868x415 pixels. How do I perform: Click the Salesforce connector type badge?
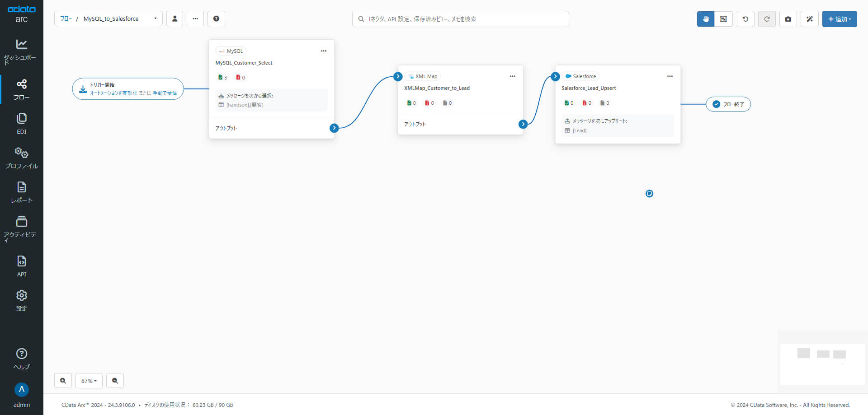pos(580,76)
